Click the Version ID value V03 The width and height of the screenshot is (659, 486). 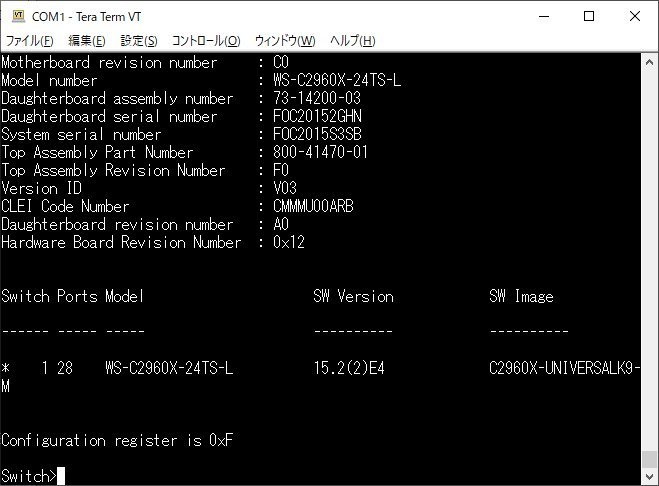[285, 188]
